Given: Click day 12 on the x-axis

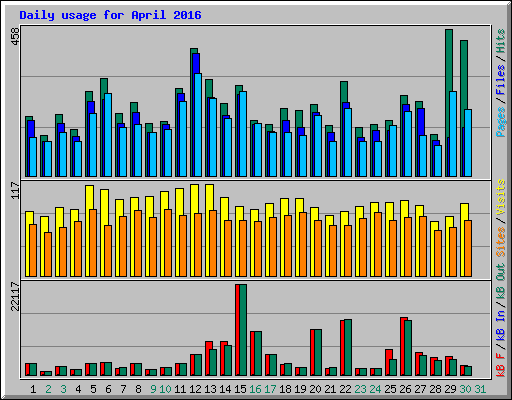Looking at the screenshot, I should coord(195,389).
